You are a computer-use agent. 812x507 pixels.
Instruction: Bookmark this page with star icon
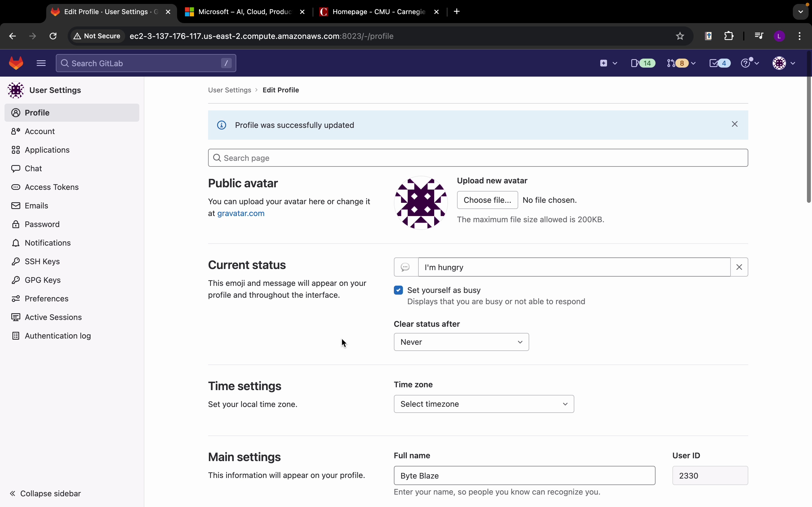pos(680,36)
